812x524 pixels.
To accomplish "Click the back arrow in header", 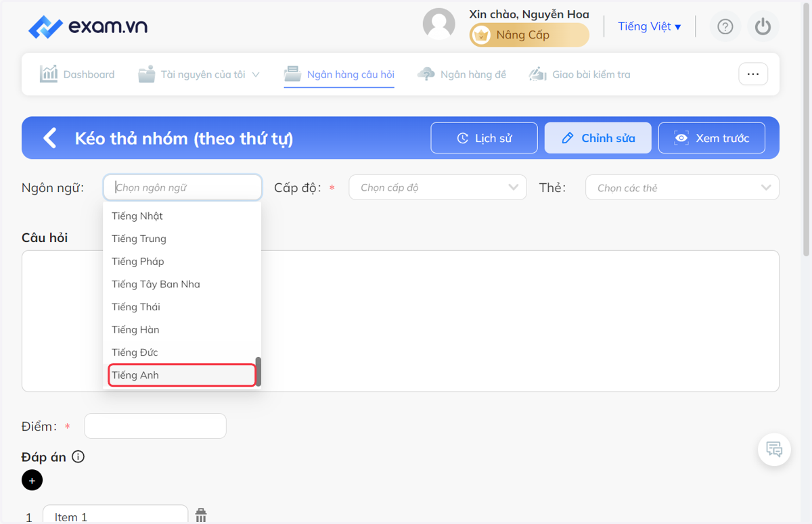I will click(49, 138).
